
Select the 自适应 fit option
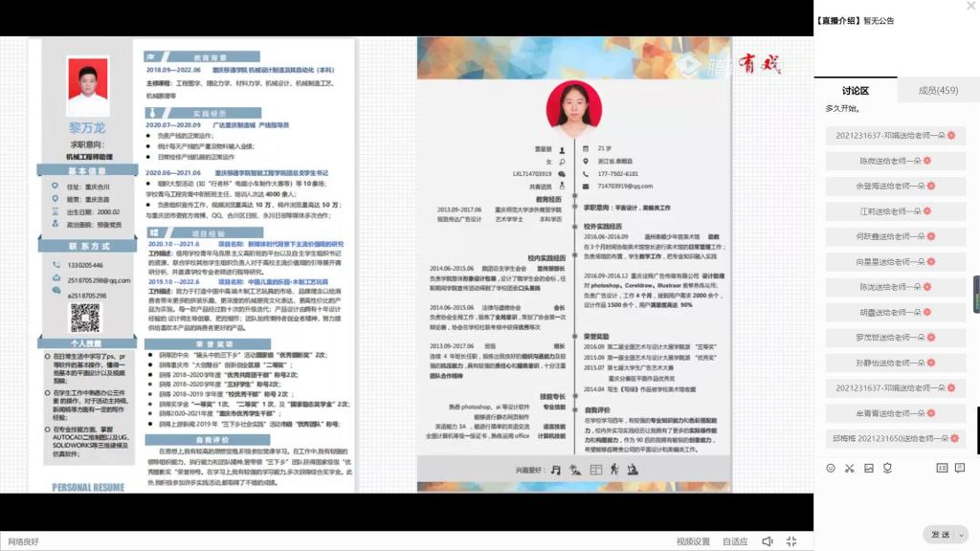click(x=735, y=541)
